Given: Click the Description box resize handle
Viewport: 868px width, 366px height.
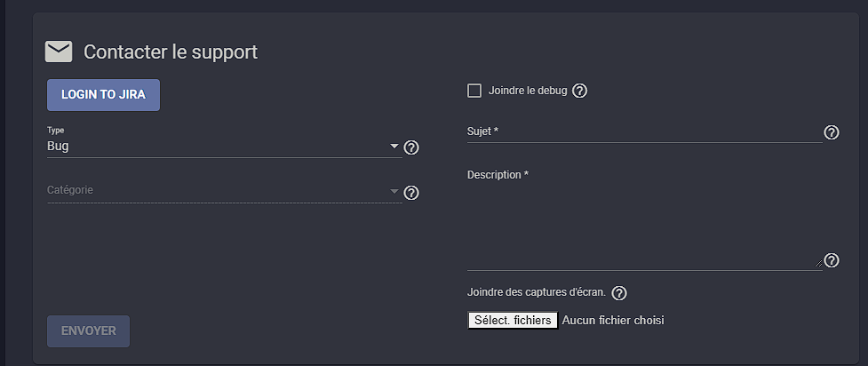Looking at the screenshot, I should pyautogui.click(x=819, y=264).
